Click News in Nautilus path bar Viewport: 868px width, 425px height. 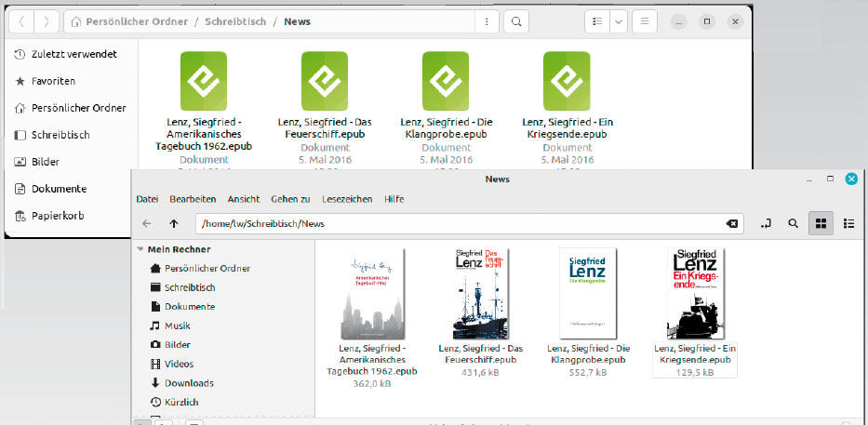(298, 21)
